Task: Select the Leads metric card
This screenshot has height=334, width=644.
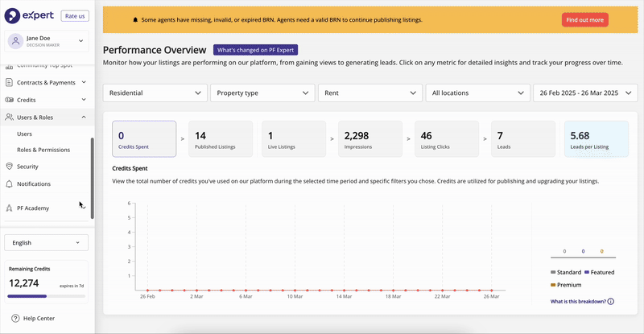Action: (522, 139)
